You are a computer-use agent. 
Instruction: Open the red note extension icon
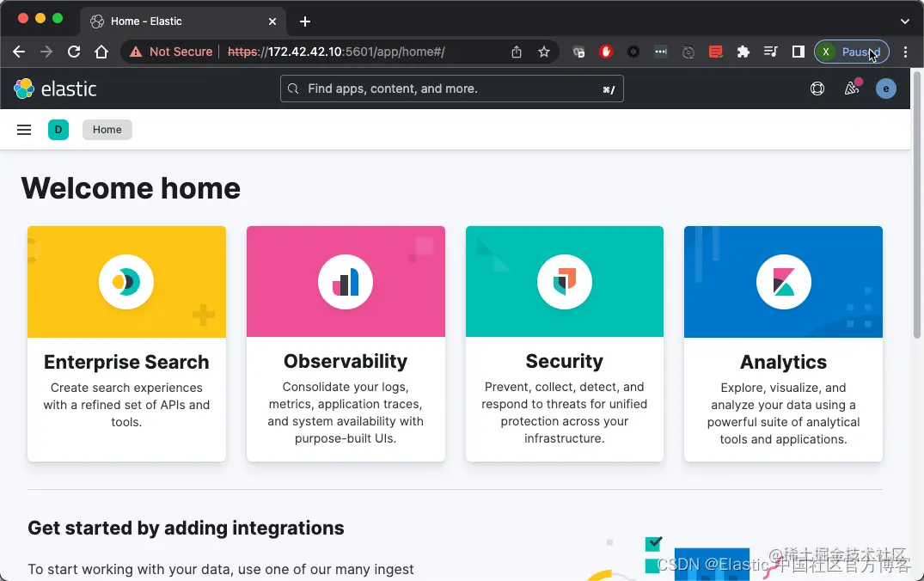point(715,52)
